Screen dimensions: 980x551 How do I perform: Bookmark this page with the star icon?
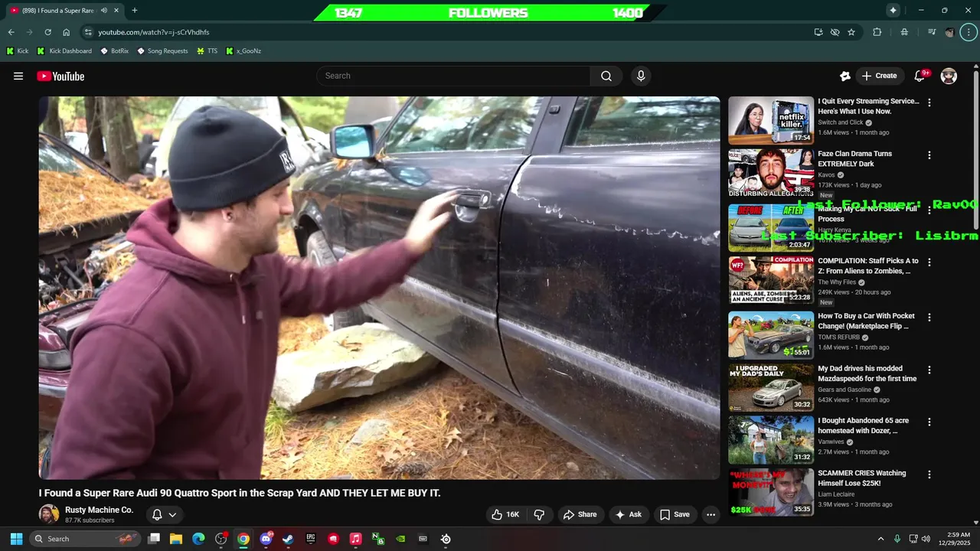click(851, 32)
